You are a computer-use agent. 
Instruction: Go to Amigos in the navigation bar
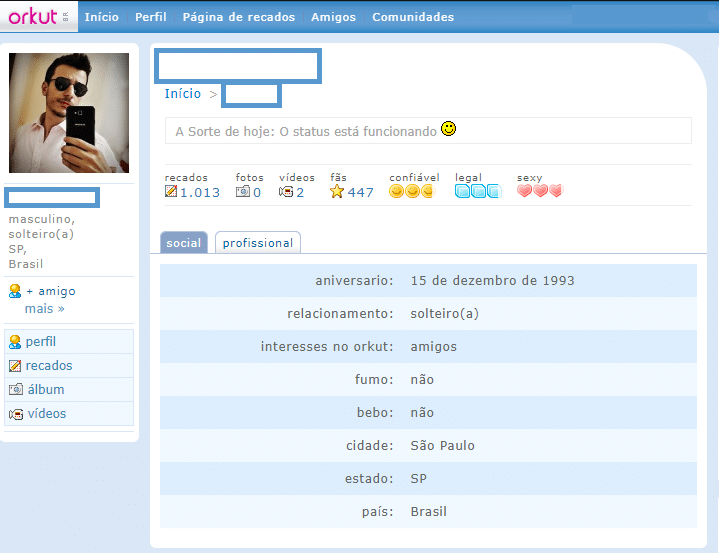tap(333, 17)
